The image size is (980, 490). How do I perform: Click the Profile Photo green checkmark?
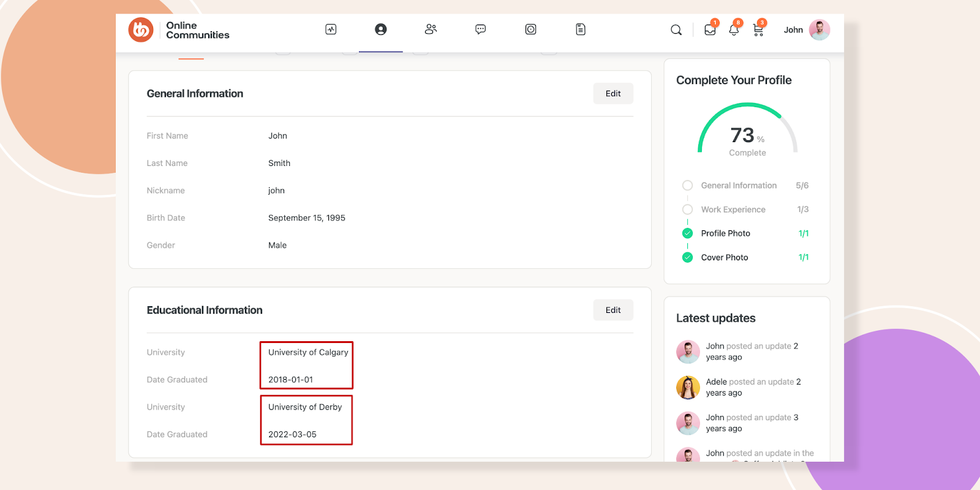[687, 233]
